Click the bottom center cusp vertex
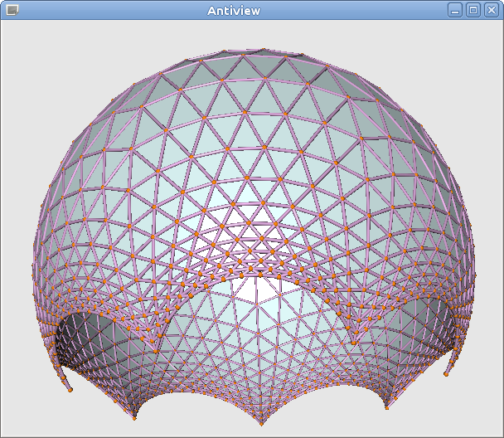 (x=261, y=424)
